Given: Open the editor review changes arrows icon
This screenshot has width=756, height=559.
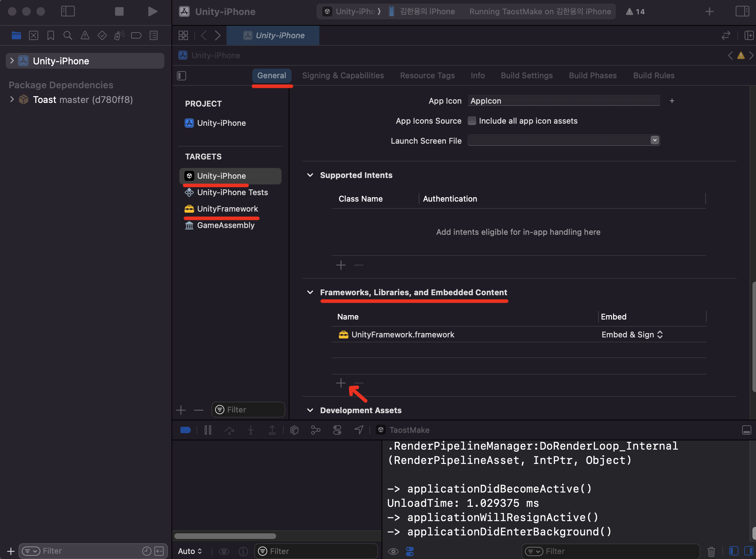Looking at the screenshot, I should click(x=726, y=35).
